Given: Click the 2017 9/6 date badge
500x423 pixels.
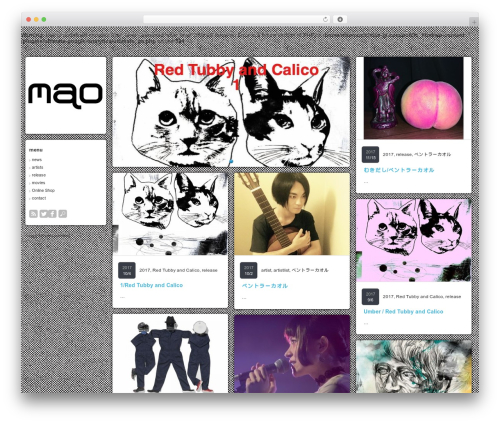Looking at the screenshot, I should tap(370, 297).
